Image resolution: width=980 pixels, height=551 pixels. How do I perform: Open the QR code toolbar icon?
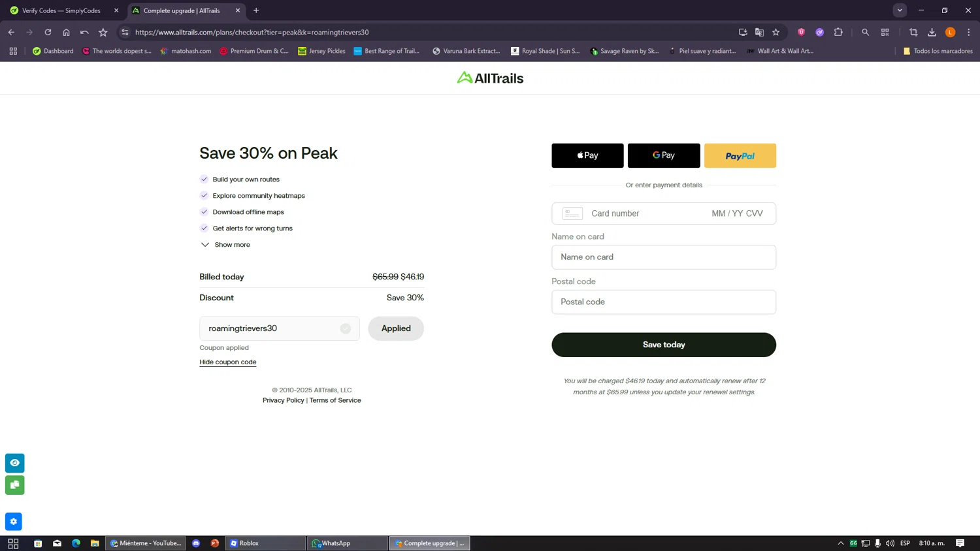point(885,32)
